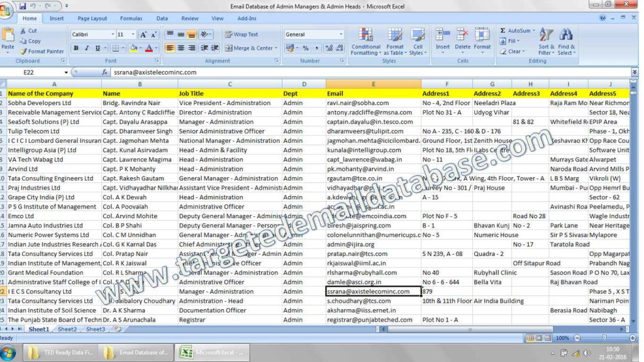Screen dimensions: 644x362
Task: Open Cell Styles gallery
Action: click(x=418, y=41)
